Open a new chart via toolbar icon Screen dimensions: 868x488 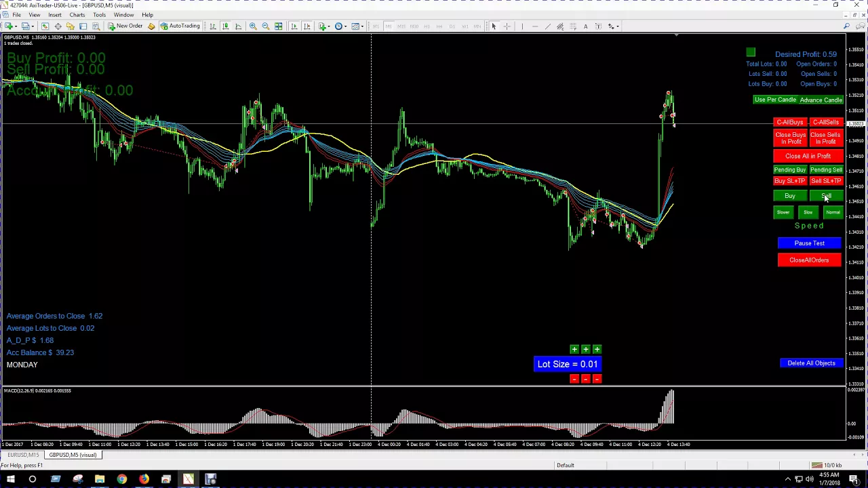[x=9, y=26]
